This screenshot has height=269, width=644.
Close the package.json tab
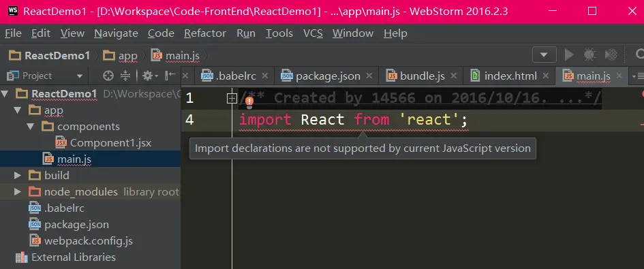click(369, 76)
